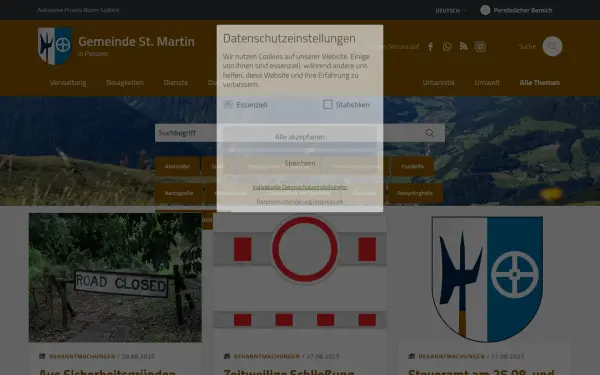The width and height of the screenshot is (600, 375).
Task: Enable the Statistiken cookie checkbox
Action: click(328, 104)
